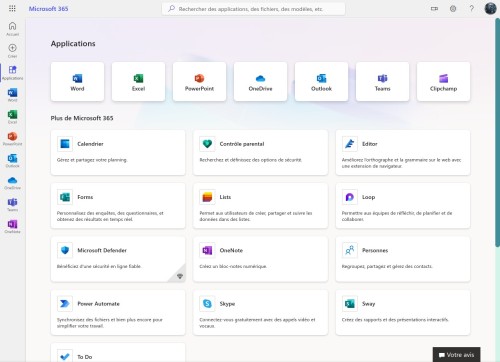Click the Microsoft Defender title text
The image size is (500, 362).
(102, 250)
